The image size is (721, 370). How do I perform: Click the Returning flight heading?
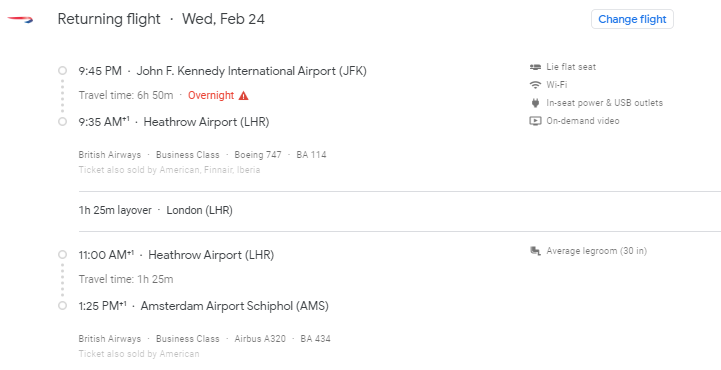[109, 19]
